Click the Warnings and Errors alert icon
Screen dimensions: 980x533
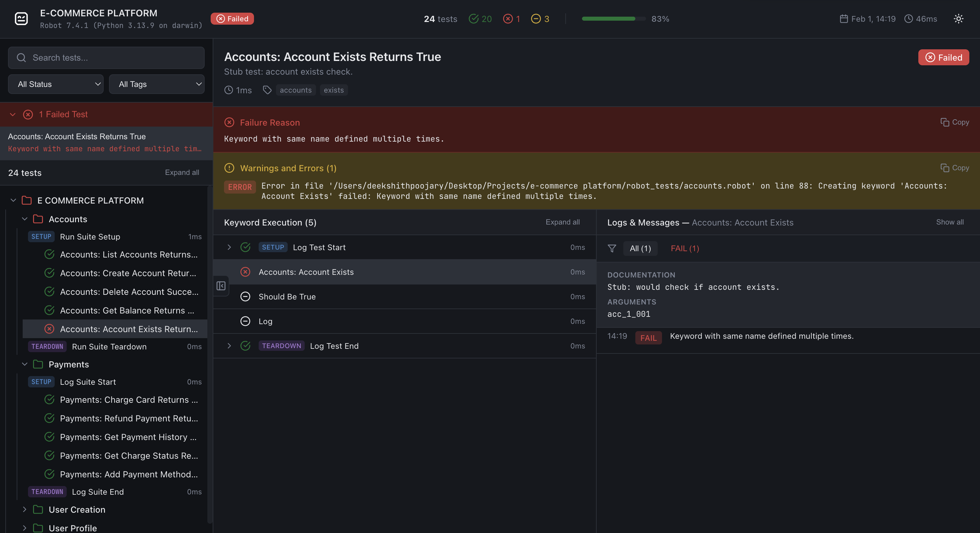point(229,168)
